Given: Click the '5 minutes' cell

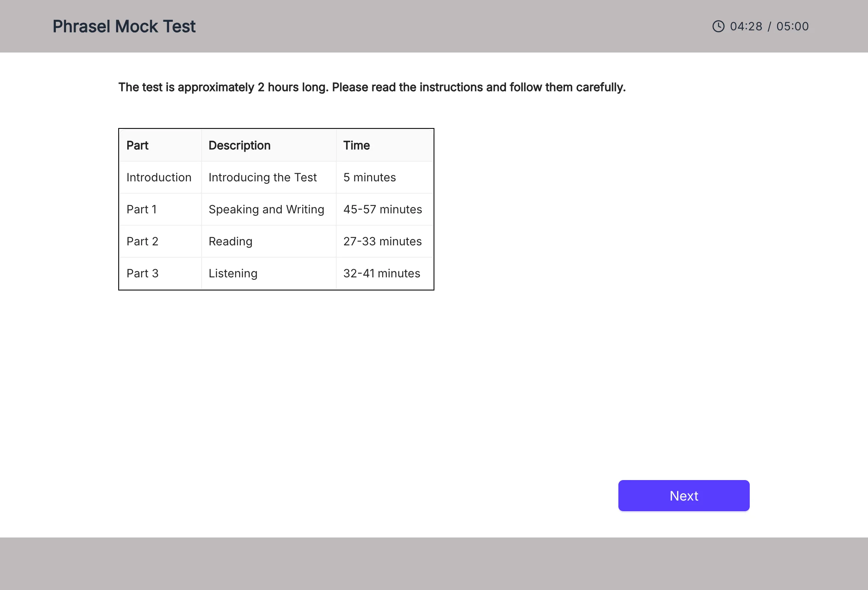Looking at the screenshot, I should (385, 177).
